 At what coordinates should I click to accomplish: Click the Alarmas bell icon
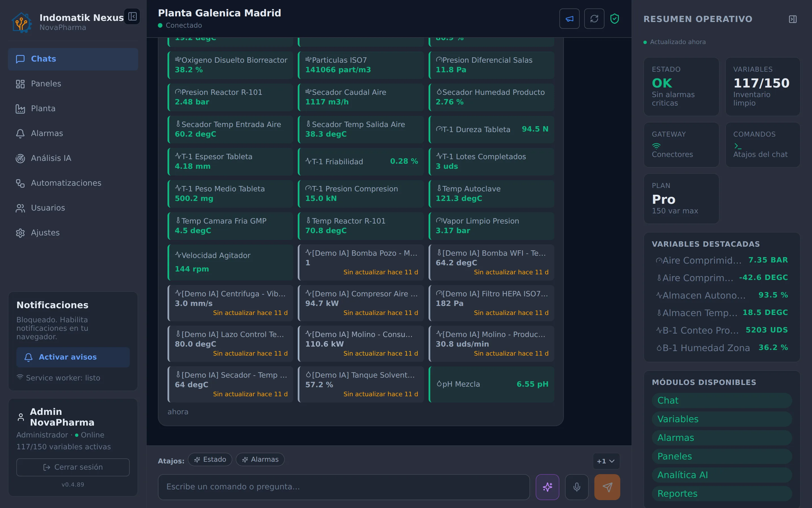(x=20, y=134)
